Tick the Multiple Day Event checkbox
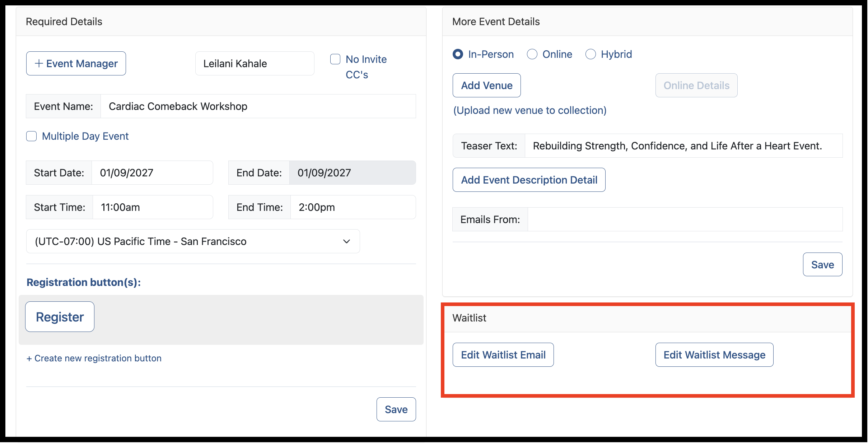868x444 pixels. 32,137
